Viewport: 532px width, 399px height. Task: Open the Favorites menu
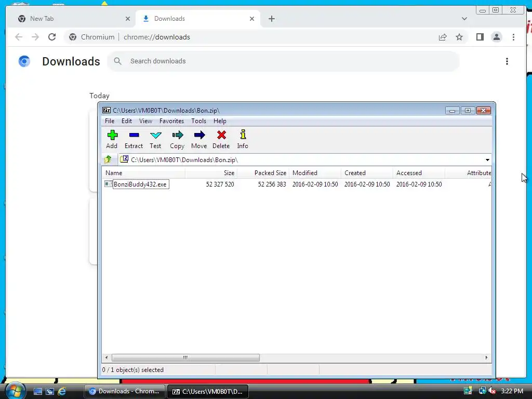171,121
